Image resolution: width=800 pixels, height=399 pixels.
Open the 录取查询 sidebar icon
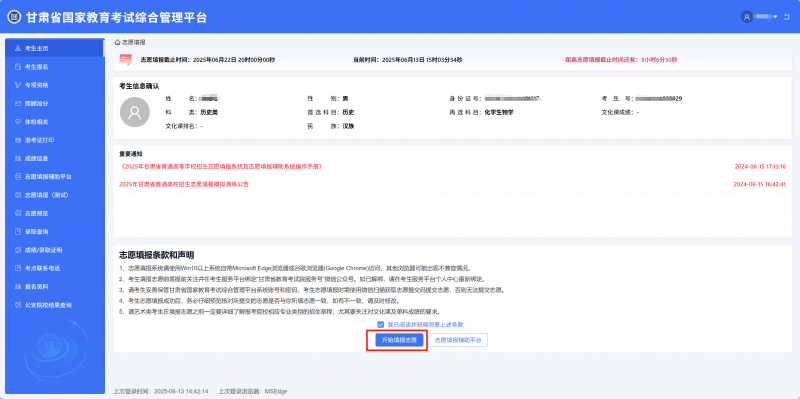[18, 232]
